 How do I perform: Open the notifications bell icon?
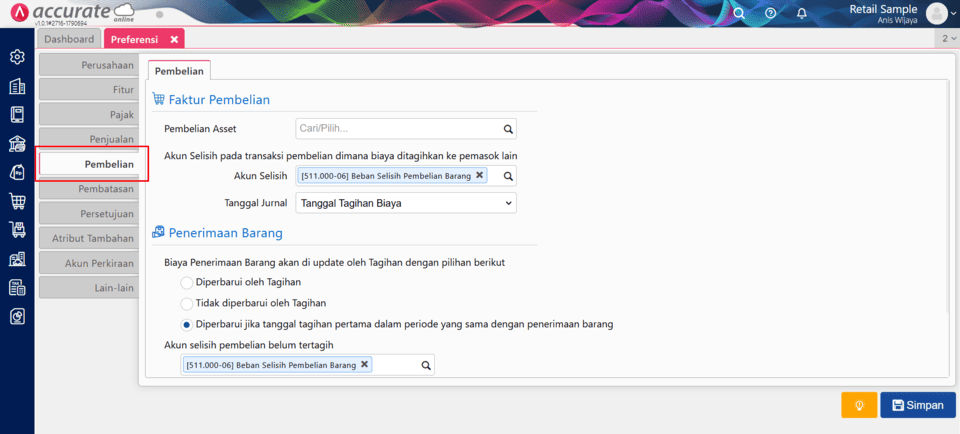coord(802,13)
